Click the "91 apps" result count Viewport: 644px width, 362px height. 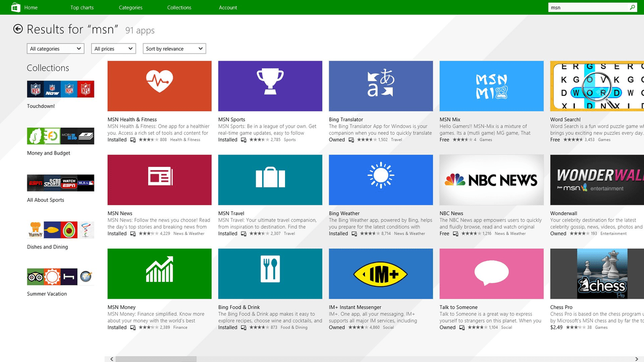tap(140, 31)
